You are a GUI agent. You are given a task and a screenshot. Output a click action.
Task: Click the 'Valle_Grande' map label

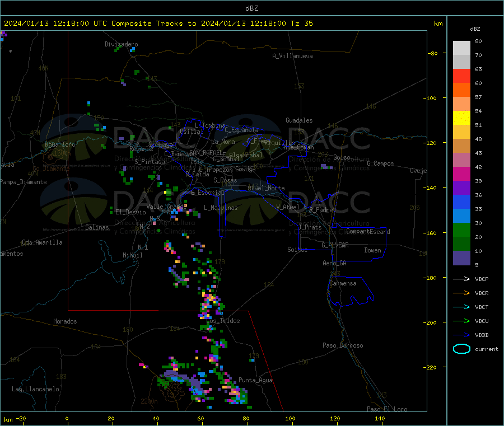166,206
